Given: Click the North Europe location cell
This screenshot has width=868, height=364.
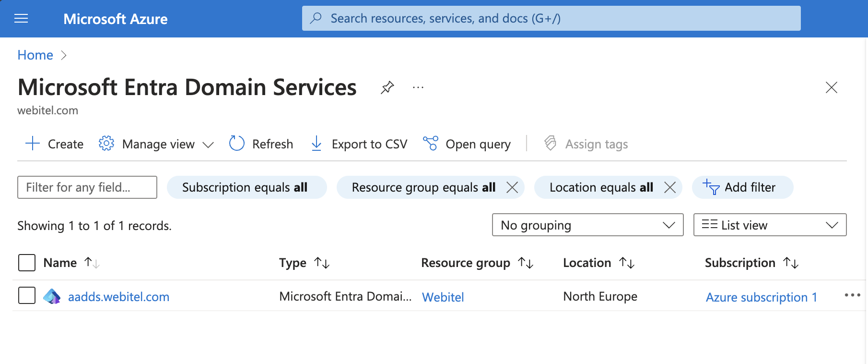Looking at the screenshot, I should 600,296.
